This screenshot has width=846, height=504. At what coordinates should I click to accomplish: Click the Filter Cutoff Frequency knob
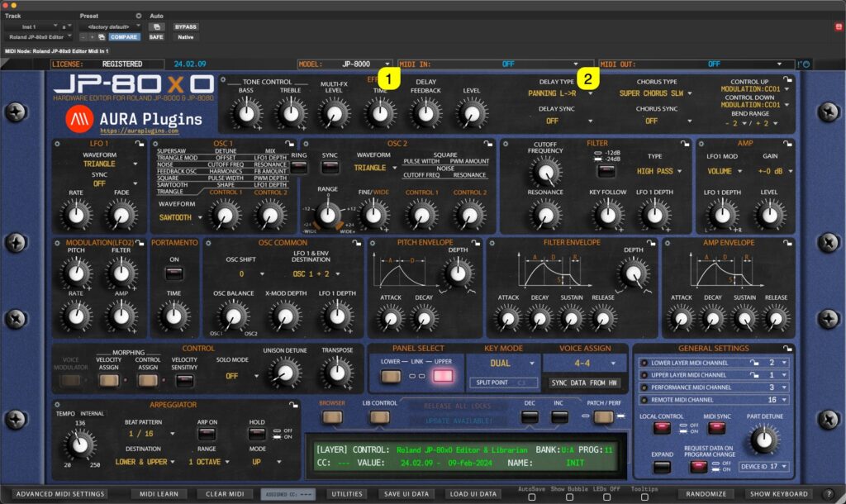point(546,174)
